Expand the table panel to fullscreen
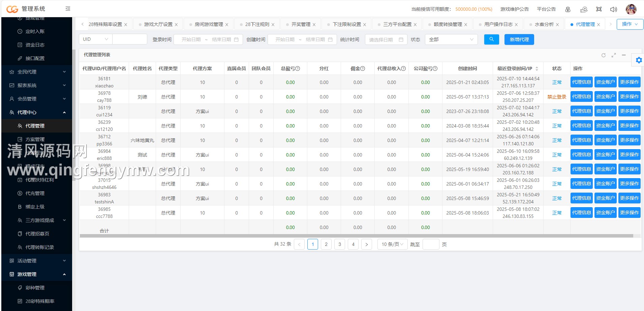 [614, 55]
